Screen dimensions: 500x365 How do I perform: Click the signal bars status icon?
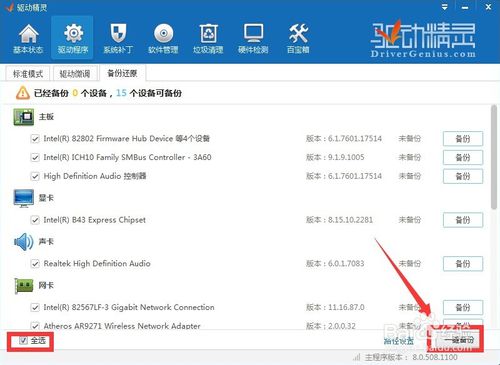pyautogui.click(x=357, y=357)
